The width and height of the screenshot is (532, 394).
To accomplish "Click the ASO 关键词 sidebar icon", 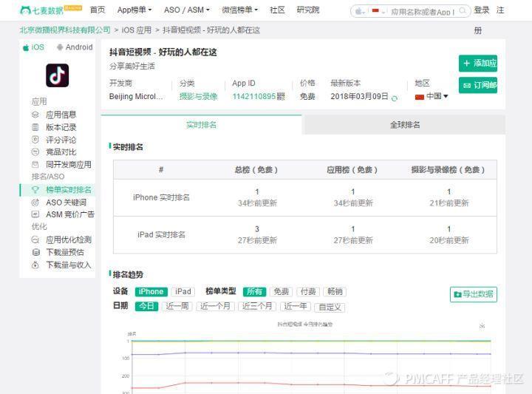I will coord(35,203).
